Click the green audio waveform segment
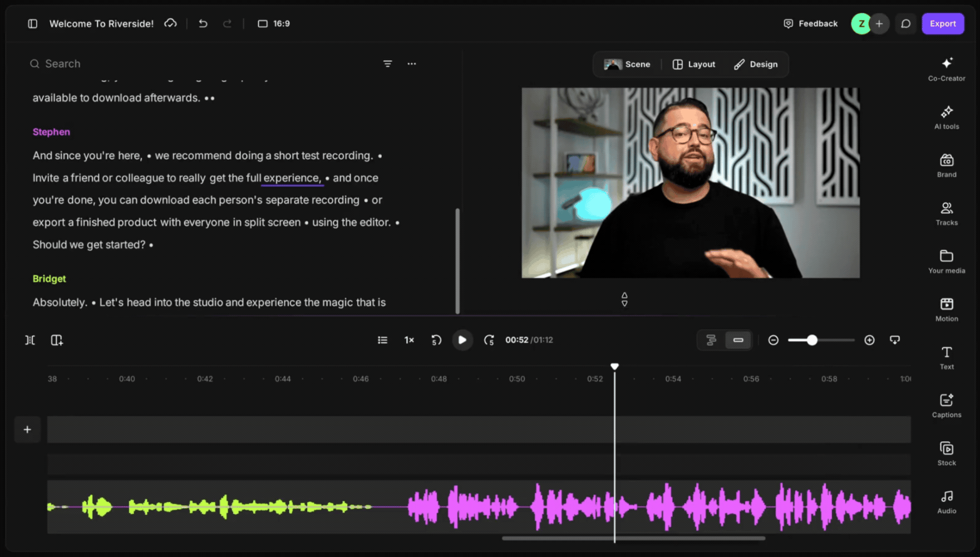980x557 pixels. coord(210,507)
